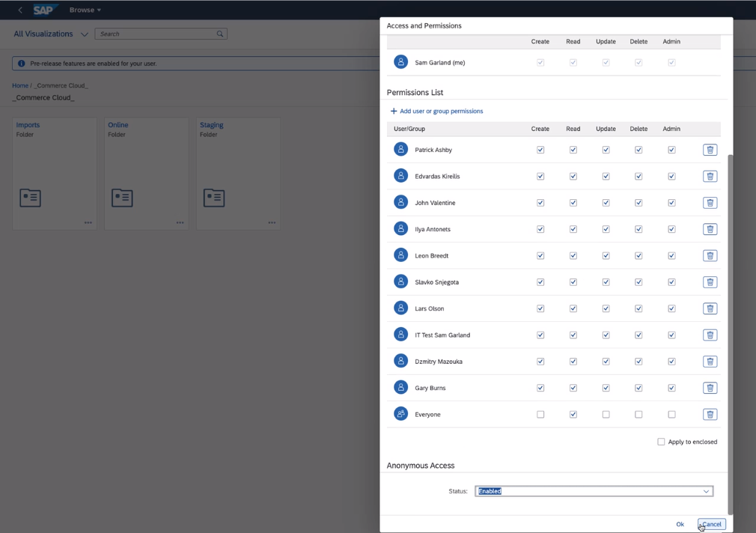Click the Search input field
This screenshot has height=533, width=756.
161,34
